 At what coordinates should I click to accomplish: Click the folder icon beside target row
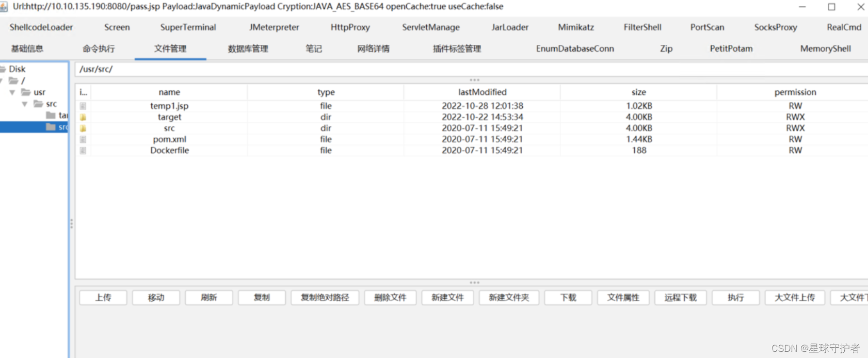click(83, 117)
